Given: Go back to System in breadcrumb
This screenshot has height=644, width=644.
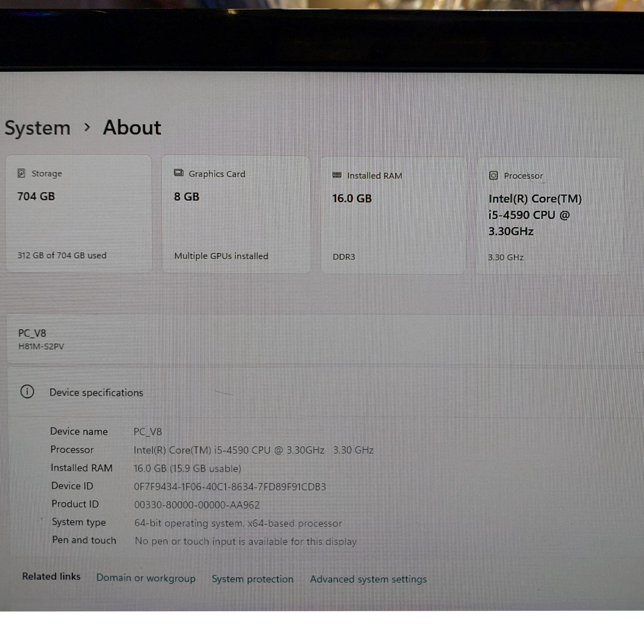Looking at the screenshot, I should coord(38,128).
